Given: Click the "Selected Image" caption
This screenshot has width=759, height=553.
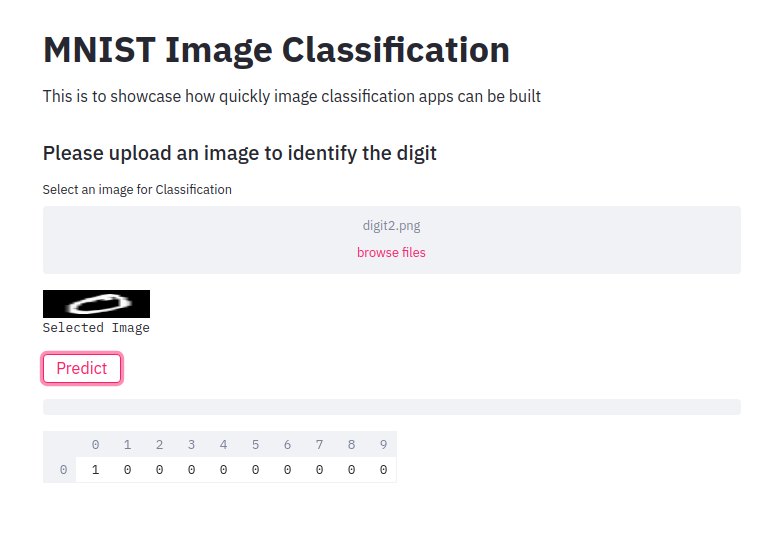Looking at the screenshot, I should click(x=96, y=328).
